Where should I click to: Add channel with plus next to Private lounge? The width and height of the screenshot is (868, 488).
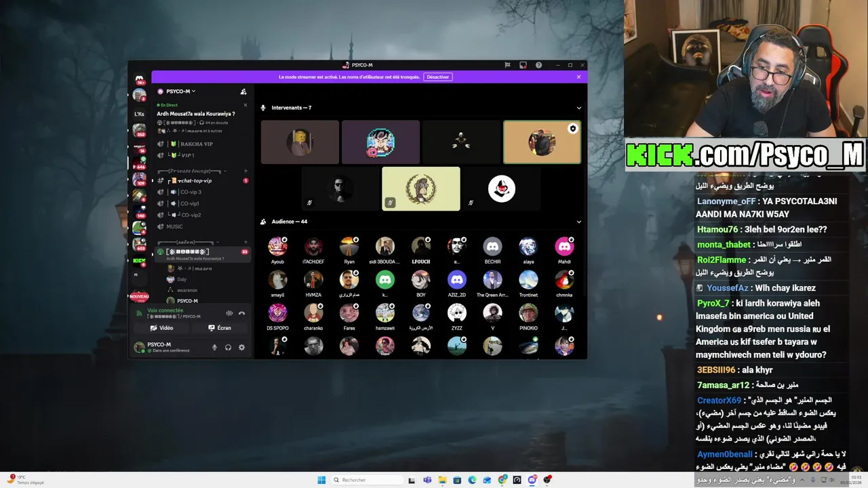pos(245,171)
